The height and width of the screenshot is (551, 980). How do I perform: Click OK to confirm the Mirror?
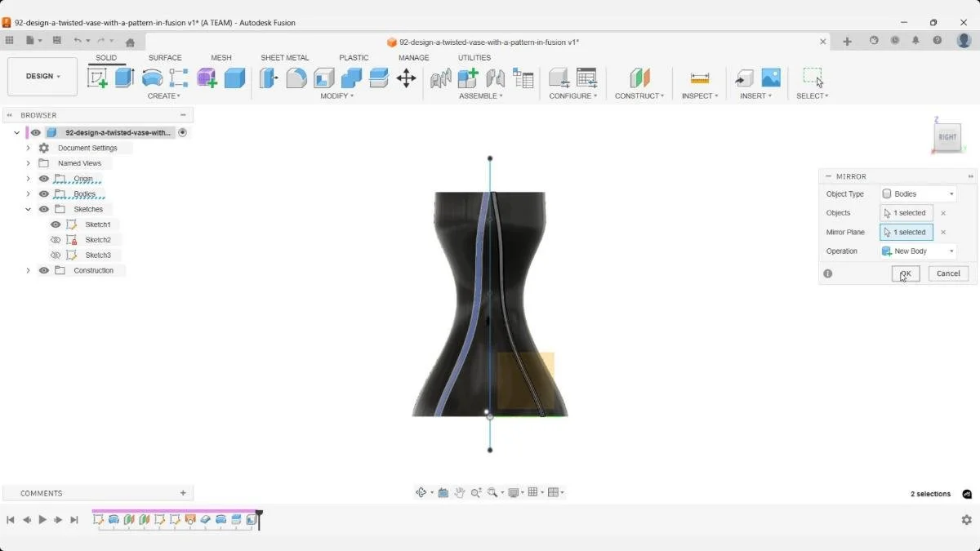905,273
